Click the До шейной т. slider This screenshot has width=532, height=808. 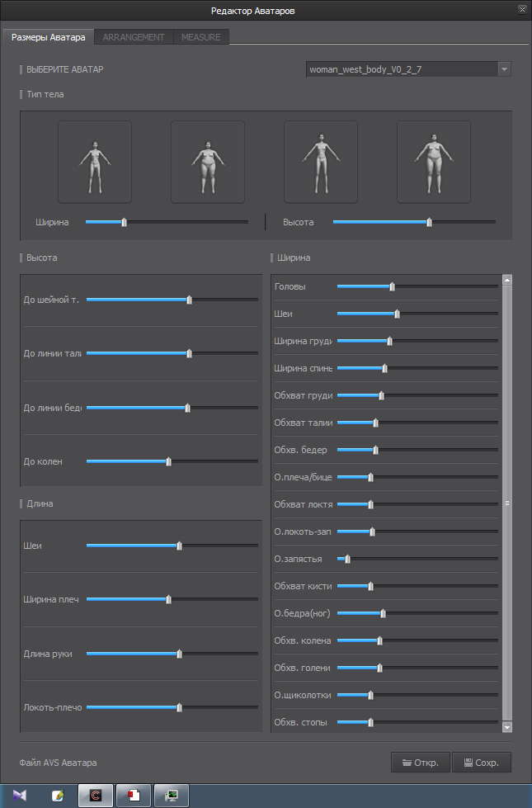(172, 300)
